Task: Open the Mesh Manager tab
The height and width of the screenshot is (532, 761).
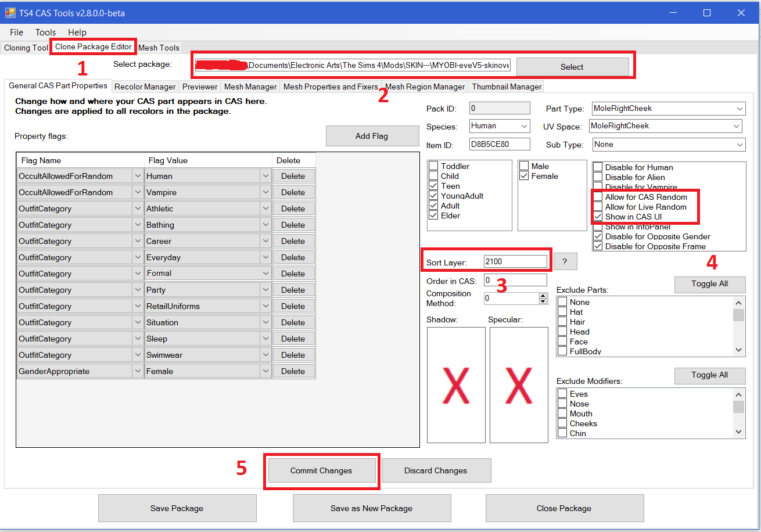Action: click(250, 87)
